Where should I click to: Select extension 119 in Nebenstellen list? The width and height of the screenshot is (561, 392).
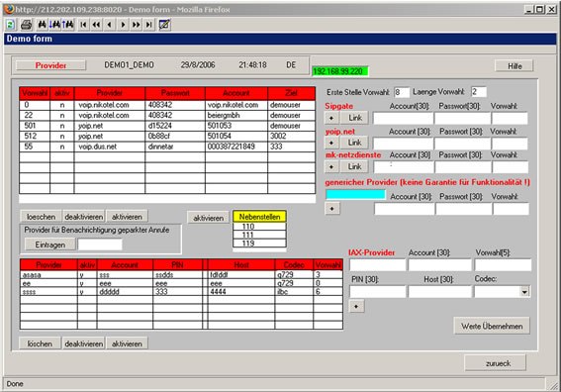click(259, 244)
